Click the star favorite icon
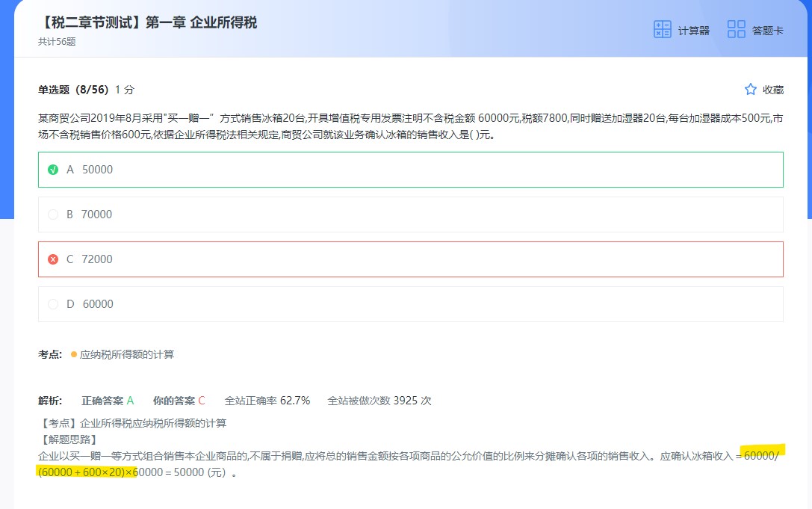Viewport: 812px width, 509px height. pyautogui.click(x=751, y=90)
